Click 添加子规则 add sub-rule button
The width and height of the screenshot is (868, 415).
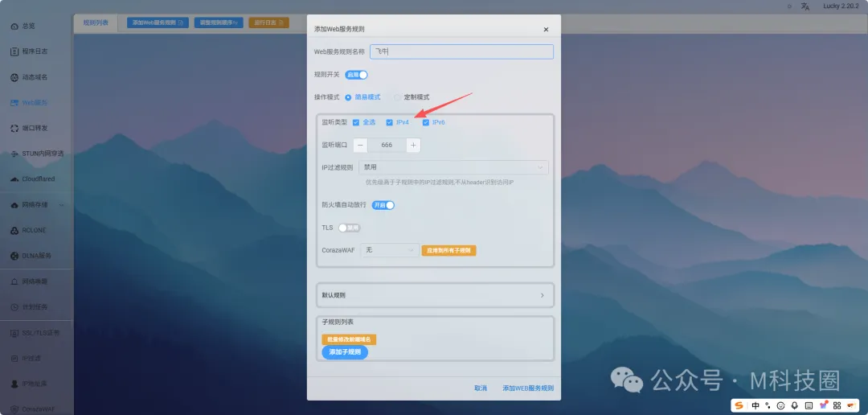pos(345,352)
